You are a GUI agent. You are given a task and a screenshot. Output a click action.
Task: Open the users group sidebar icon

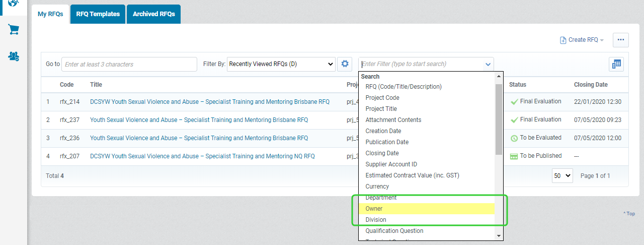point(14,56)
